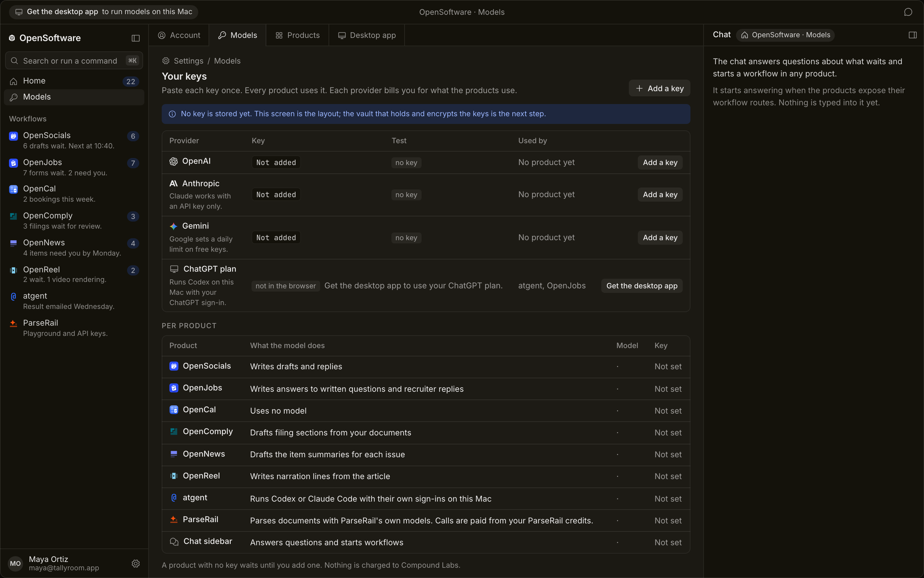Click the ParseRail icon in Workflows sidebar
924x578 pixels.
coord(14,323)
